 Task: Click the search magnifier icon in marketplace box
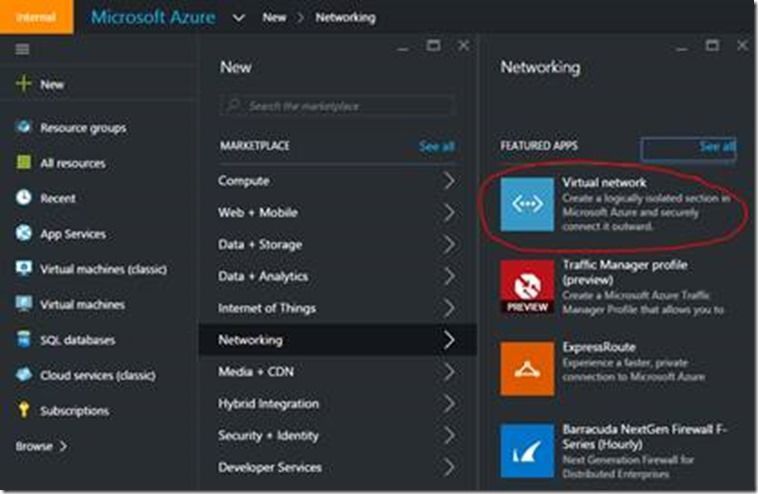[x=233, y=105]
